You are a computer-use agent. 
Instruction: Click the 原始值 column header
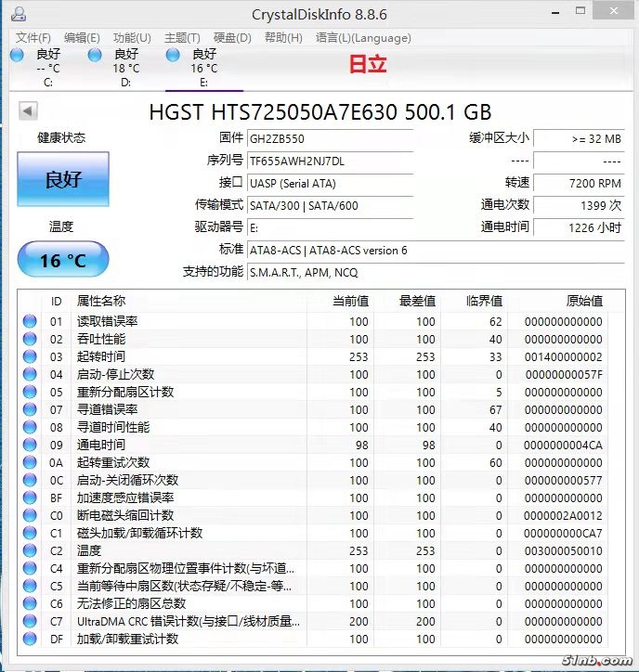coord(583,301)
